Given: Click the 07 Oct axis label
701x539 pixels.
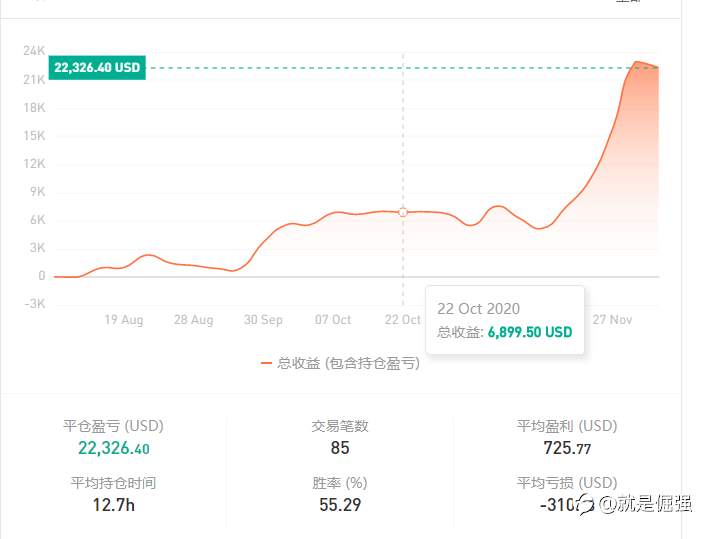Looking at the screenshot, I should tap(333, 320).
